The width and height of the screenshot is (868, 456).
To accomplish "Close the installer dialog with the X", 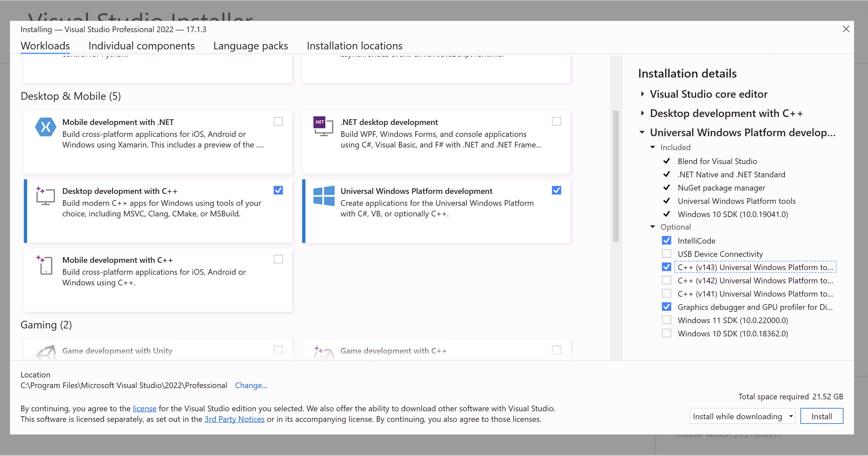I will click(846, 29).
